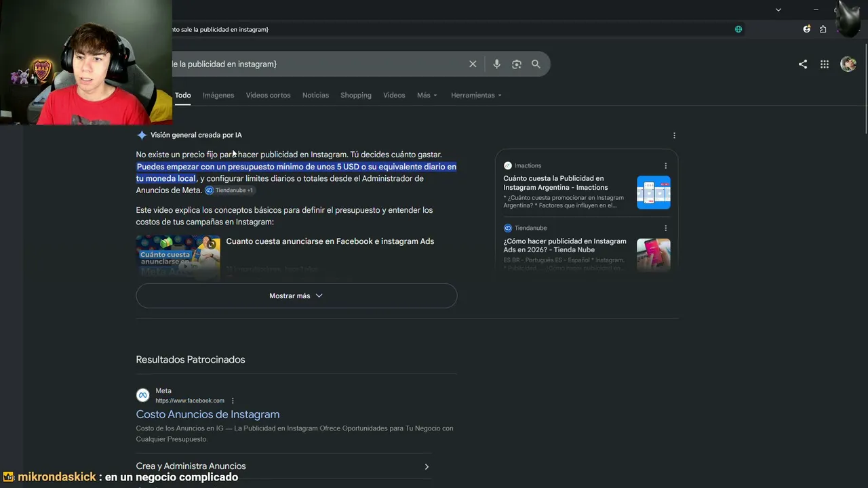Open the three-dot menu for the Imactions source

point(665,166)
